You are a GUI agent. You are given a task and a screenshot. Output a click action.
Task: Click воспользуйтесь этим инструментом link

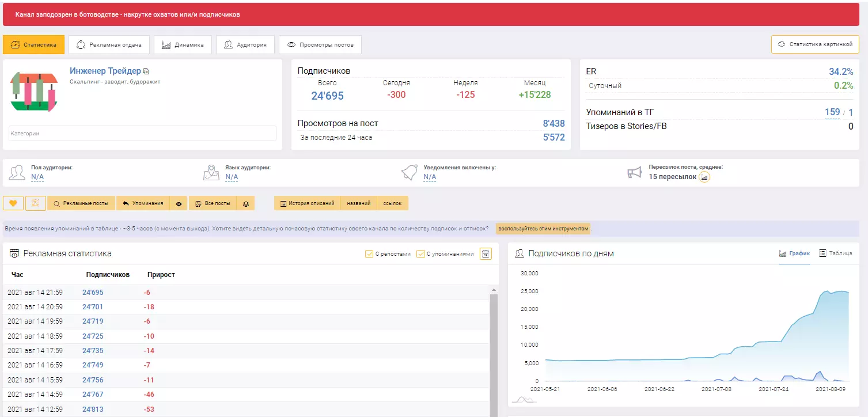543,229
